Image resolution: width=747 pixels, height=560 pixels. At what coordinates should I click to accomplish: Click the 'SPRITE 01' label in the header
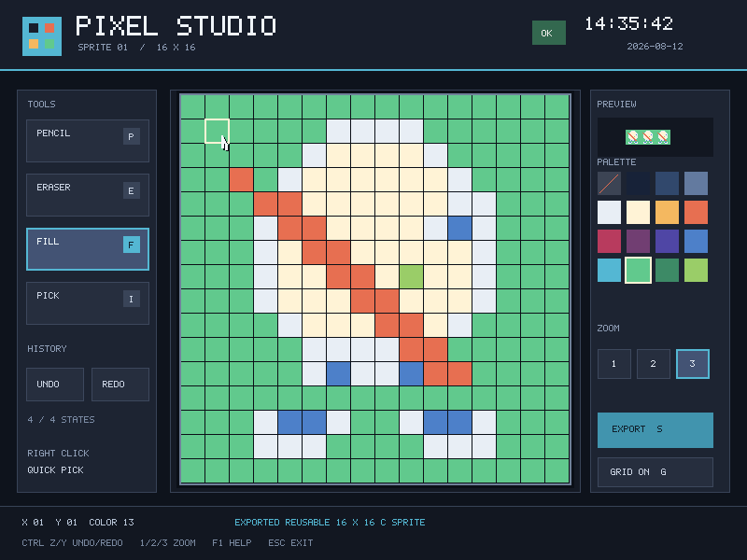pos(103,48)
